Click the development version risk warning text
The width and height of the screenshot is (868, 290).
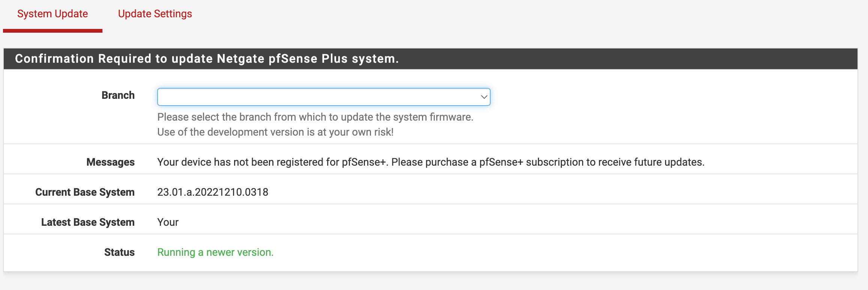click(275, 132)
